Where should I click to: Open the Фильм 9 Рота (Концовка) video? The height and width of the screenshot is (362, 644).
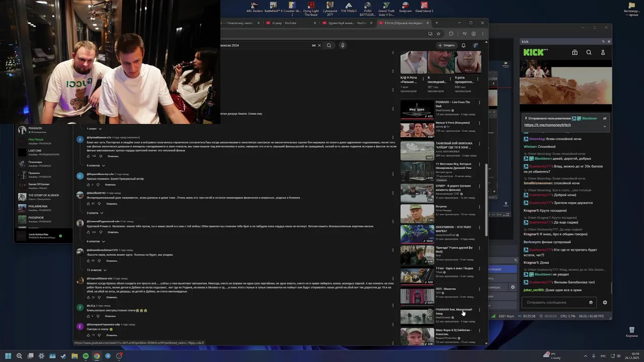tap(417, 130)
